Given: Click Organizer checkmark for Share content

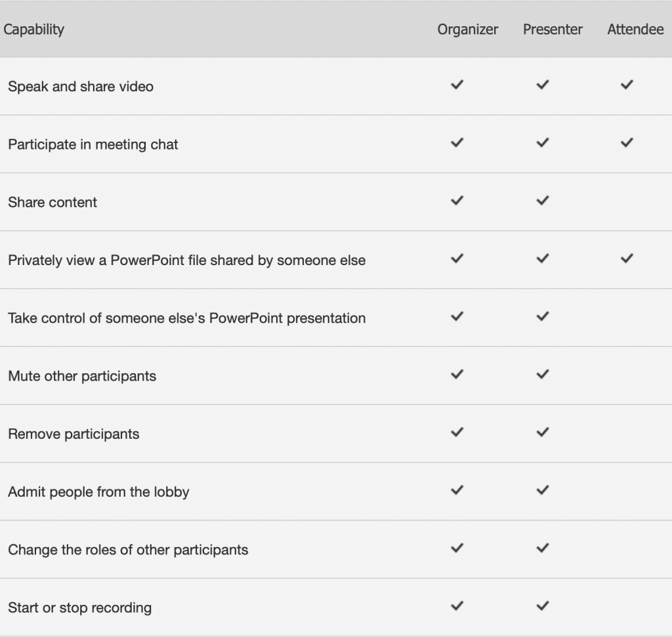Looking at the screenshot, I should (x=457, y=201).
